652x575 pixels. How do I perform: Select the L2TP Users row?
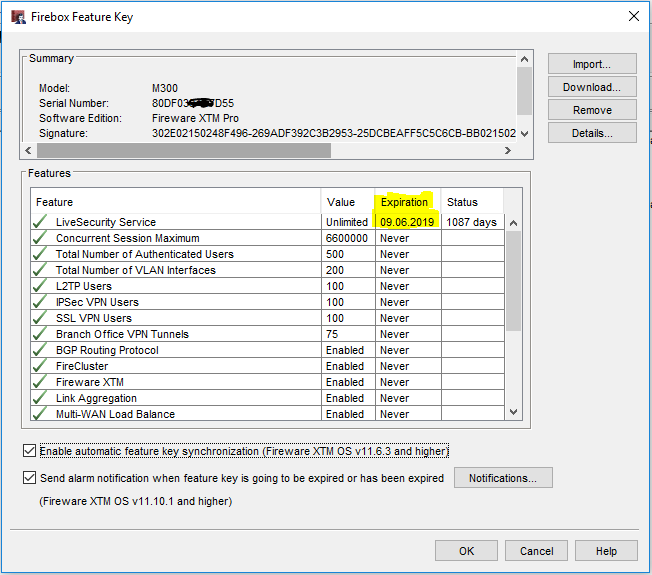click(268, 286)
